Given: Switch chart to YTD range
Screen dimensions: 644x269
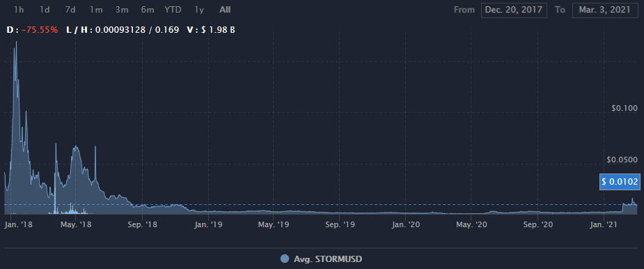Looking at the screenshot, I should pyautogui.click(x=173, y=10).
